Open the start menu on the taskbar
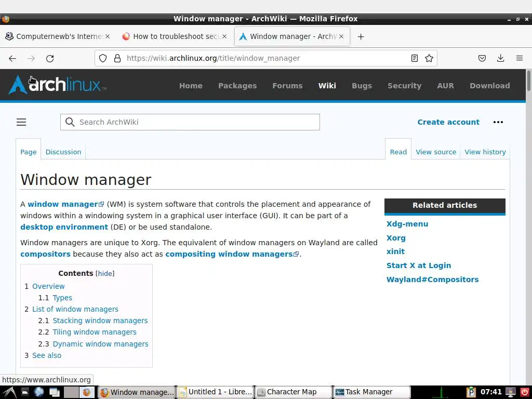The height and width of the screenshot is (399, 532). [x=8, y=392]
